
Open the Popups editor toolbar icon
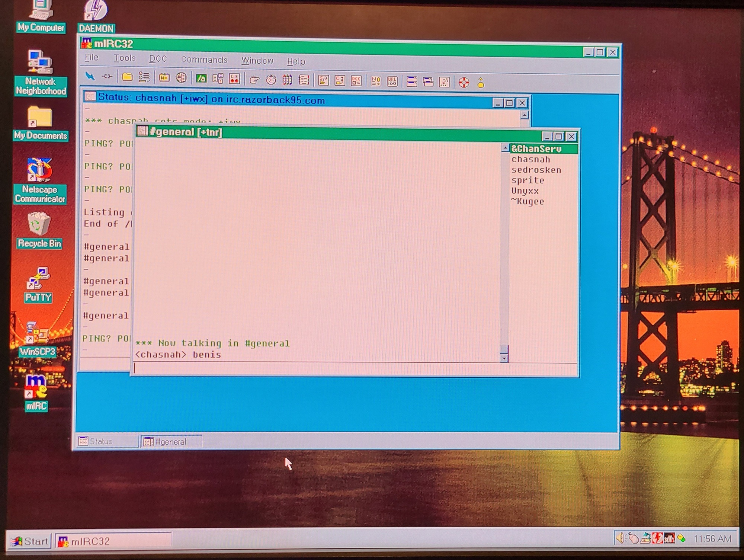pos(218,79)
